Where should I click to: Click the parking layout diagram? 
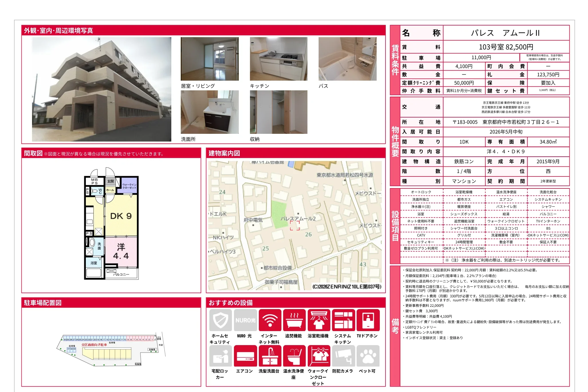click(x=111, y=349)
